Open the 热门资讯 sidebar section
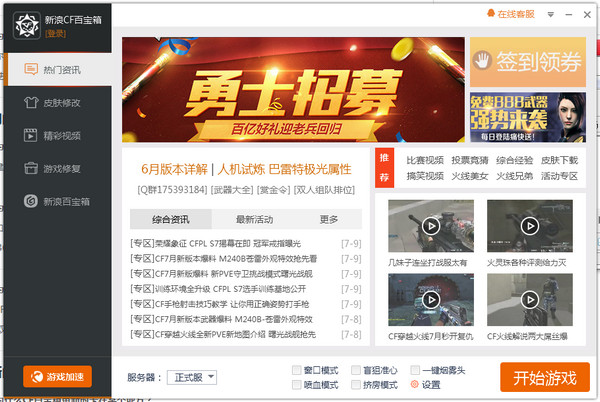 pos(58,70)
